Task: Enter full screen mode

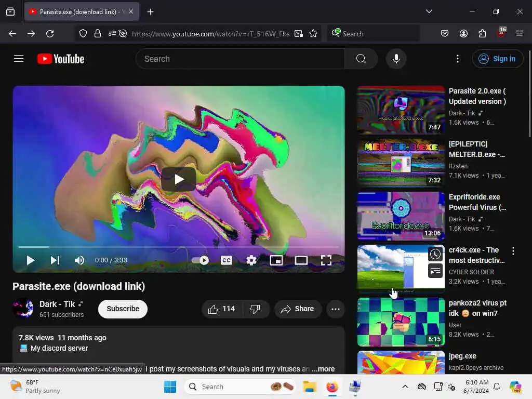Action: (x=326, y=260)
